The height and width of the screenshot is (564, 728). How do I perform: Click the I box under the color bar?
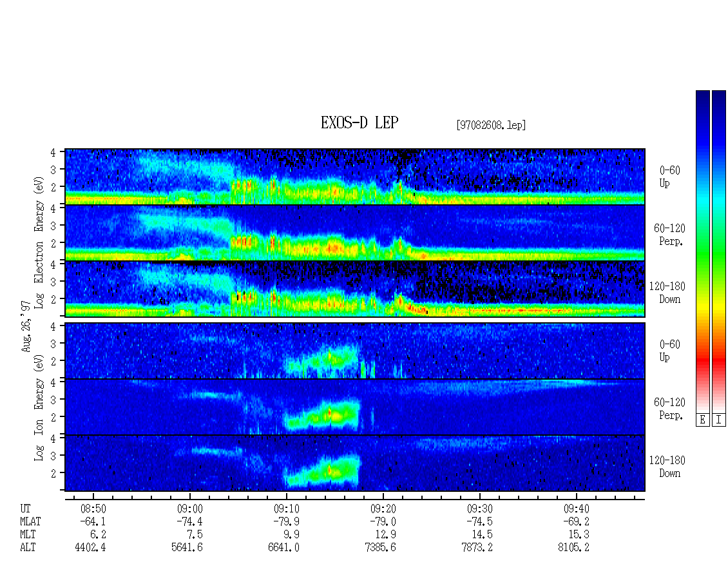(x=719, y=420)
